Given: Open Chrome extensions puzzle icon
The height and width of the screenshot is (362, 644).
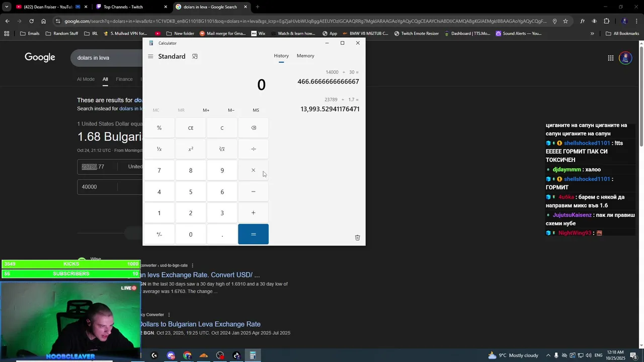Looking at the screenshot, I should click(606, 21).
